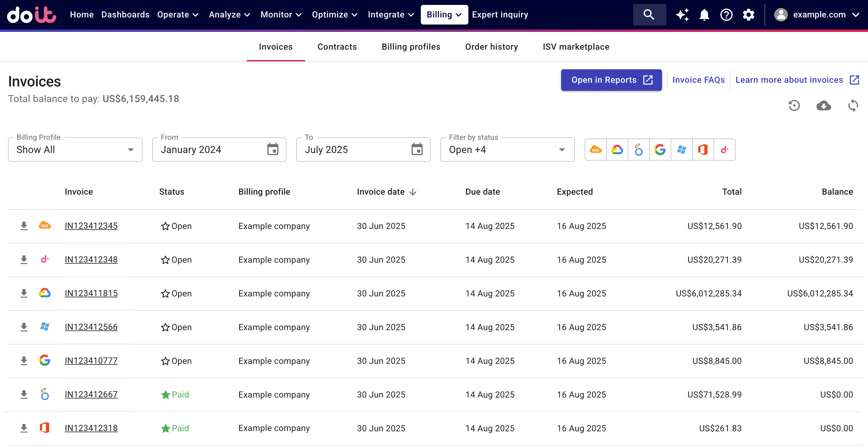Filter invoices by AWS provider icon
Image resolution: width=868 pixels, height=446 pixels.
(596, 150)
